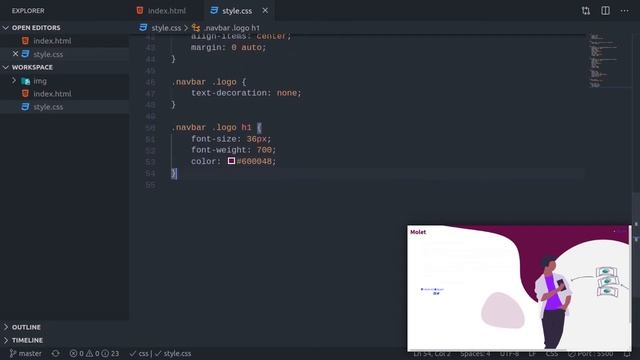
Task: Expand the img folder chevron
Action: (14, 80)
